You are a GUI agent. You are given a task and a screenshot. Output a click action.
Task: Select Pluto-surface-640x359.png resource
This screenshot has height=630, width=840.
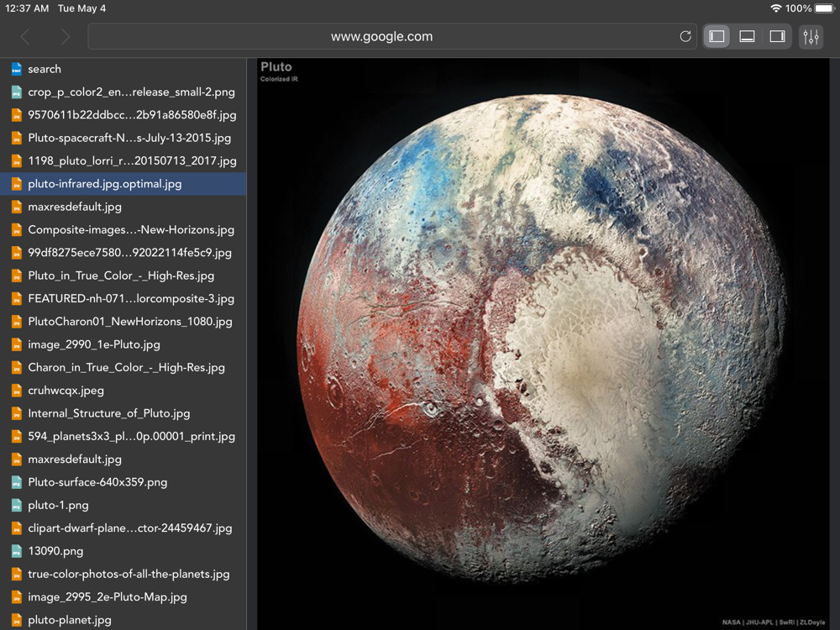pyautogui.click(x=97, y=482)
